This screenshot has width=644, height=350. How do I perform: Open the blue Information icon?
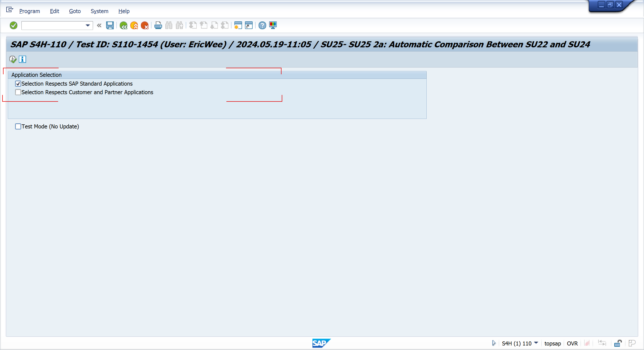[x=22, y=59]
